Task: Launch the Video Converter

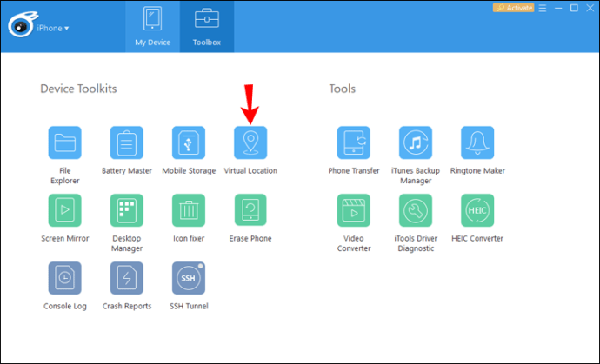Action: click(354, 210)
